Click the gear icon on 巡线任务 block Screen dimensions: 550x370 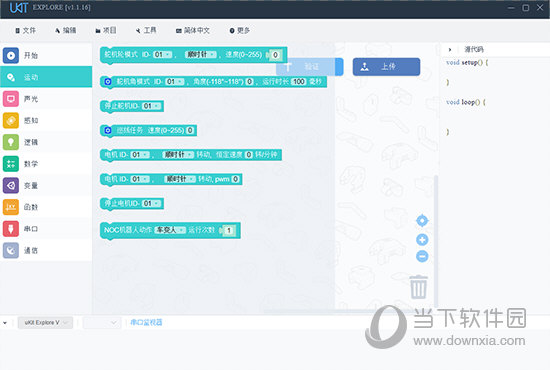tap(108, 130)
